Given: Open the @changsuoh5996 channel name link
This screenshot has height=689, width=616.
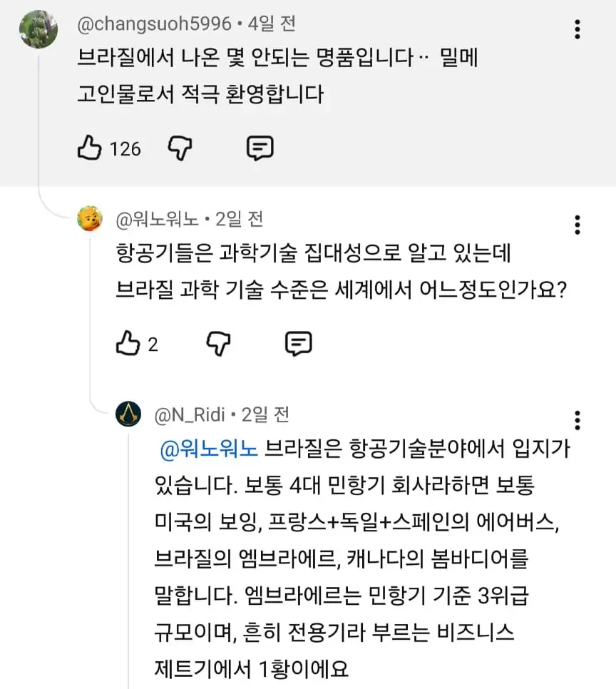Looking at the screenshot, I should [x=154, y=24].
